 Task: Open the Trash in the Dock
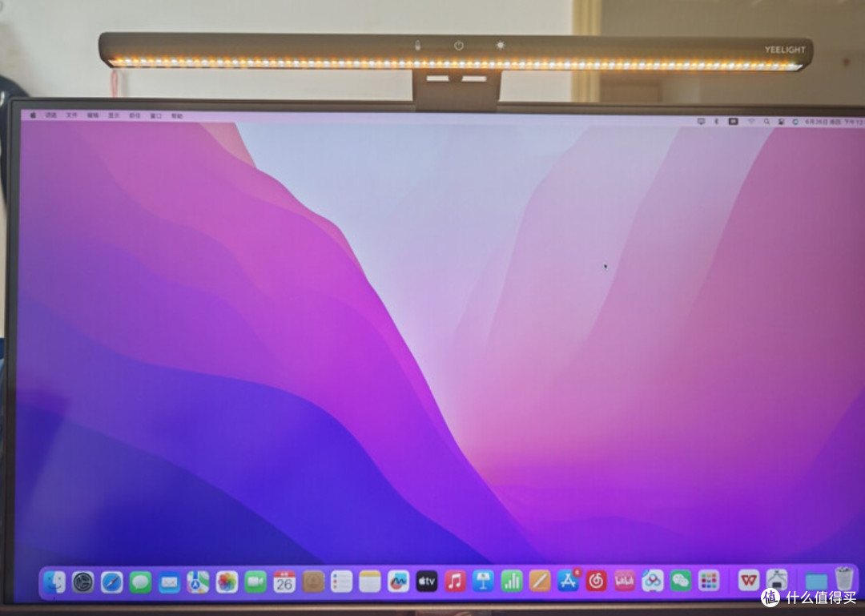click(x=844, y=579)
